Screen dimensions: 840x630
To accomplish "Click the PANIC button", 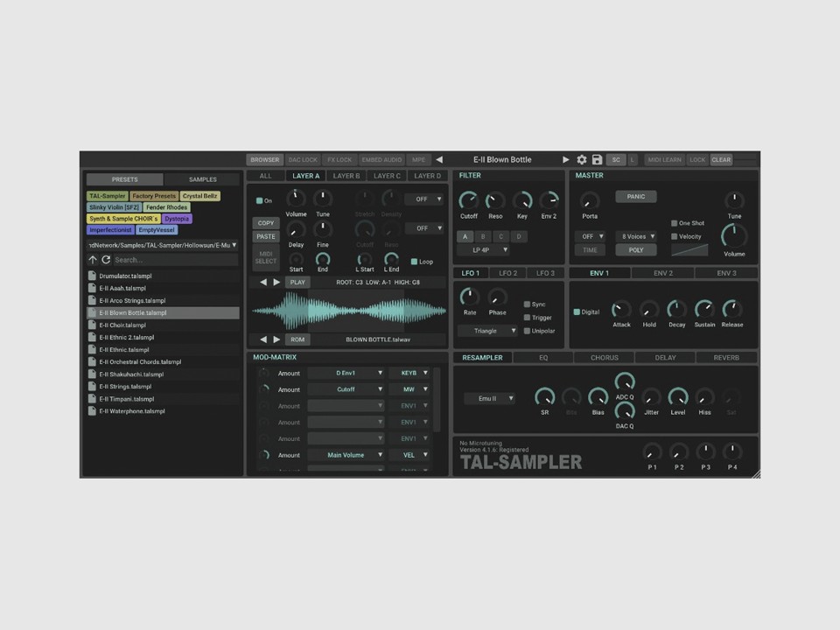I will 636,197.
